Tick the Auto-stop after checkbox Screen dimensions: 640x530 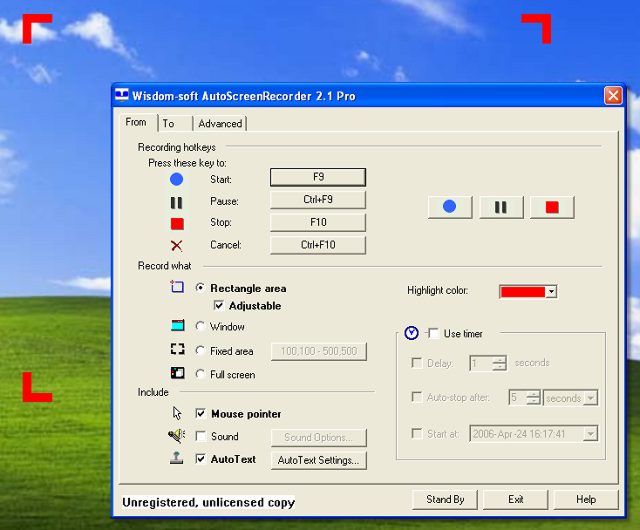coord(417,397)
